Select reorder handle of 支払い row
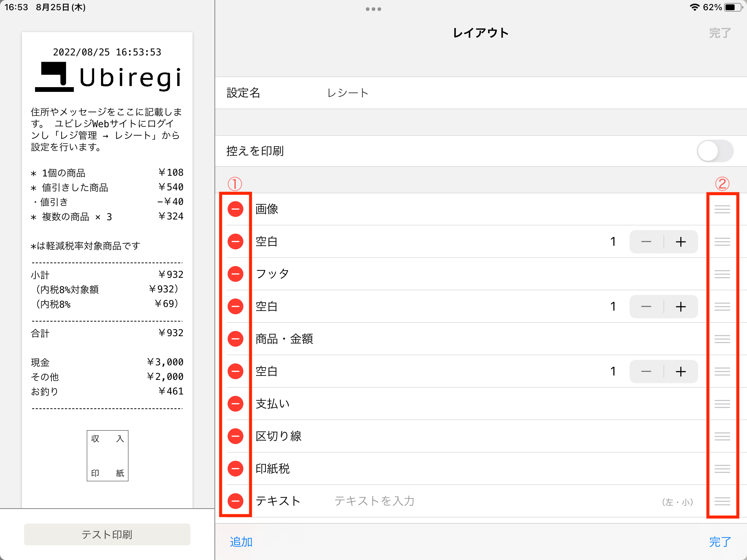Screen dimensions: 747x560 click(722, 404)
